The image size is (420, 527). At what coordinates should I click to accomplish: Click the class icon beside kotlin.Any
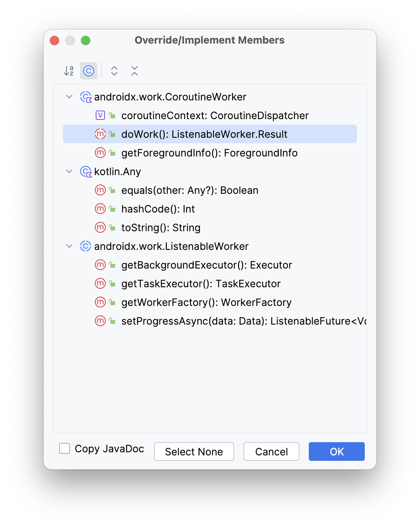click(85, 171)
